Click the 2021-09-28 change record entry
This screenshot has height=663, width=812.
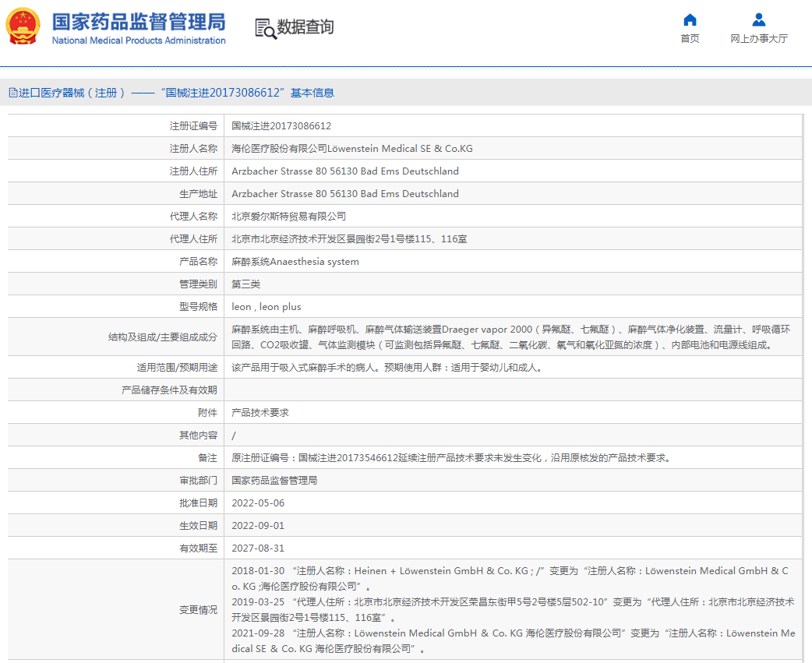[x=514, y=640]
